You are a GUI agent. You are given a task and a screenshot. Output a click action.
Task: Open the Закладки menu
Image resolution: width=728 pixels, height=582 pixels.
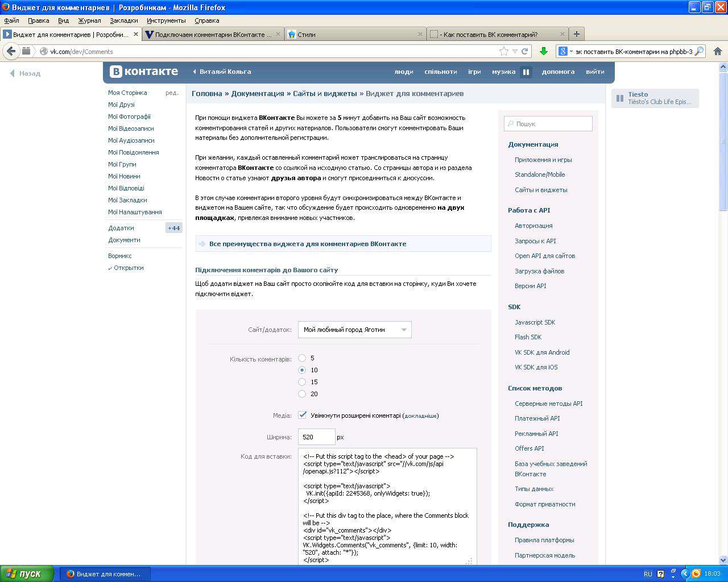[x=123, y=20]
